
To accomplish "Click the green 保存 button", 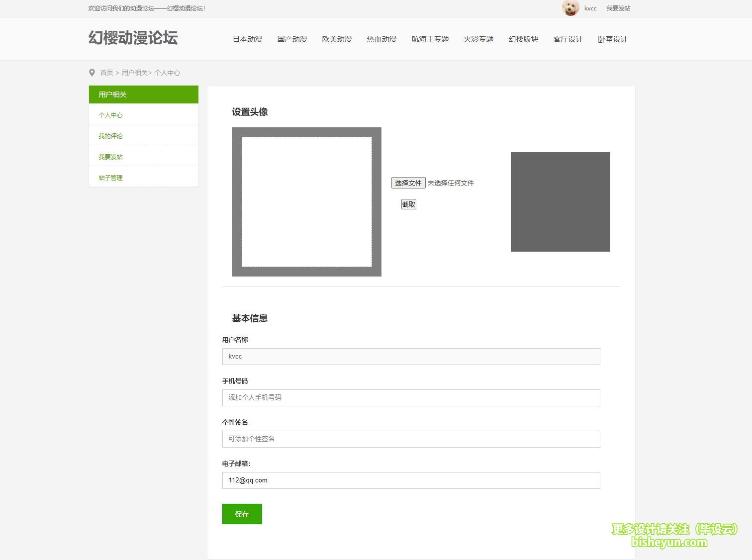I will (242, 514).
